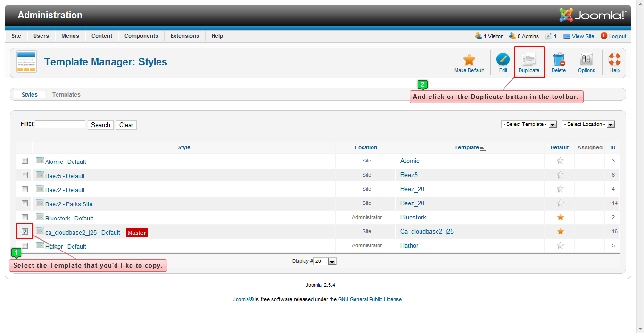This screenshot has height=333, width=644.
Task: Uncheck the ca_cloudbase2_j25 - Default checkbox
Action: 25,231
